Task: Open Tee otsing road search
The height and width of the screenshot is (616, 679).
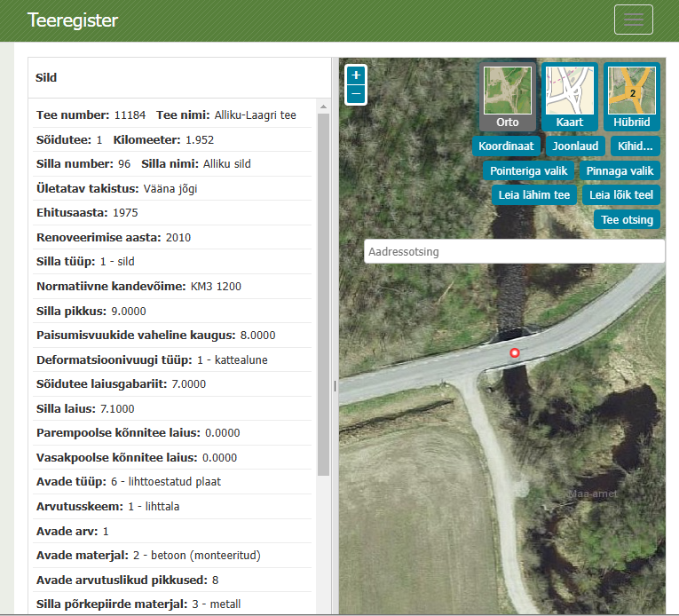Action: 627,219
